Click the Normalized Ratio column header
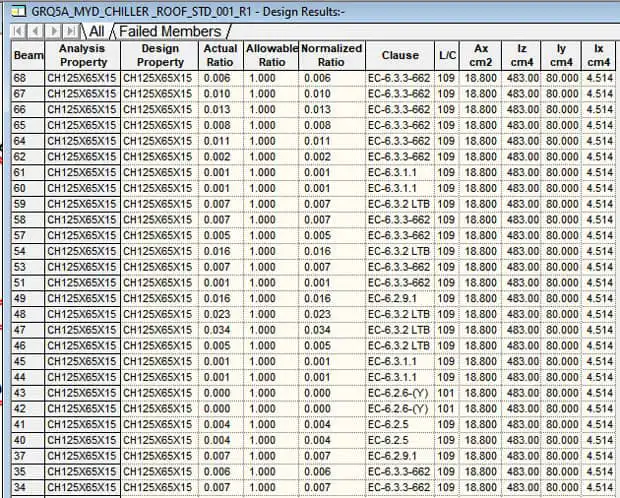Image resolution: width=620 pixels, height=498 pixels. tap(332, 55)
